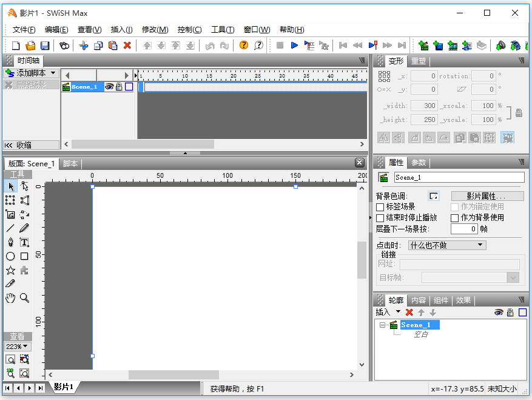Open the 点击时 action dropdown

click(x=447, y=245)
